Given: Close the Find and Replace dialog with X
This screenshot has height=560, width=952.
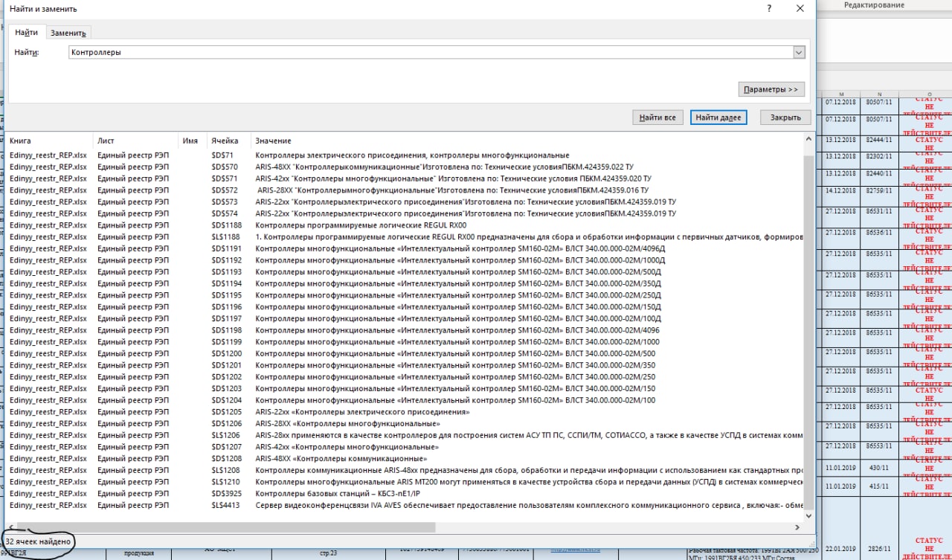Looking at the screenshot, I should click(800, 8).
